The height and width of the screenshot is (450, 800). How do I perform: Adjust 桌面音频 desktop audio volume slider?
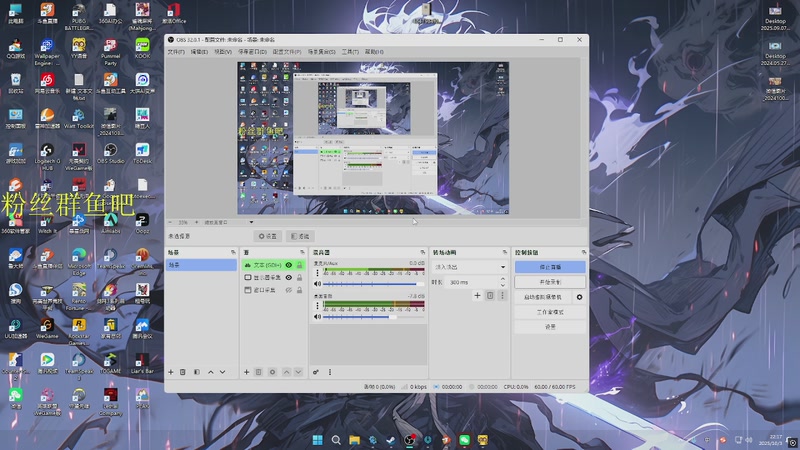[373, 317]
